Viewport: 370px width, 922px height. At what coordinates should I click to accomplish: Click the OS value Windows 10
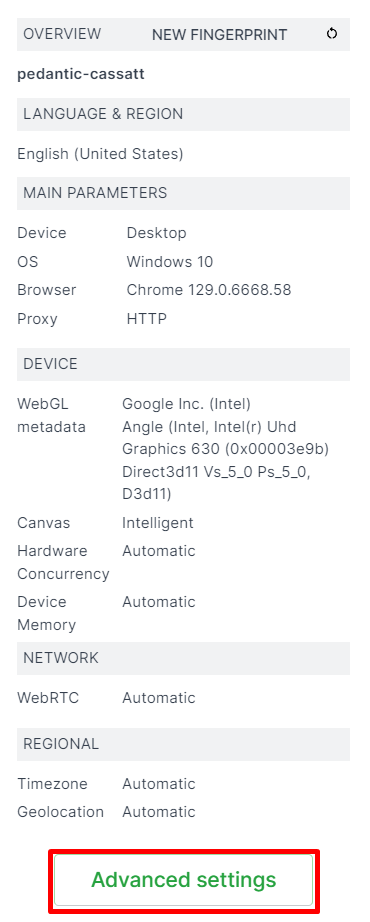(169, 262)
